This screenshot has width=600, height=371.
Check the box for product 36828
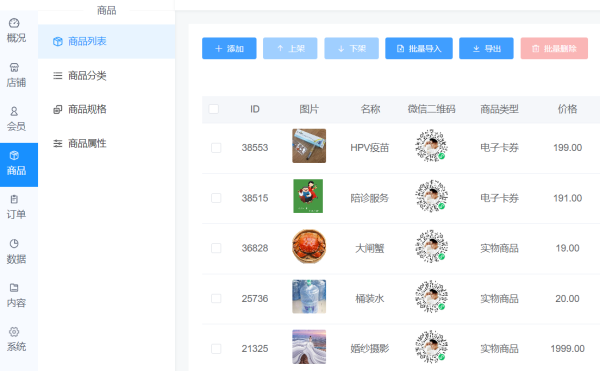[x=216, y=248]
